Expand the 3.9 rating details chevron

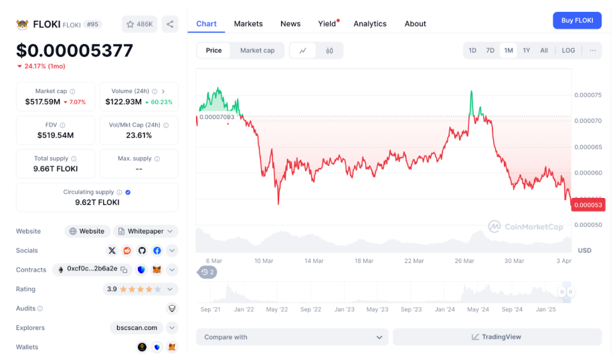point(171,289)
